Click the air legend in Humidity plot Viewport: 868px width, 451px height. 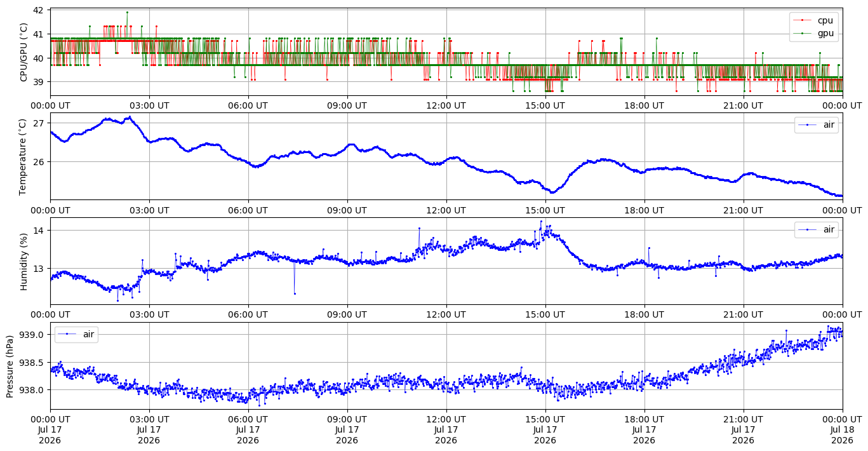pyautogui.click(x=817, y=230)
